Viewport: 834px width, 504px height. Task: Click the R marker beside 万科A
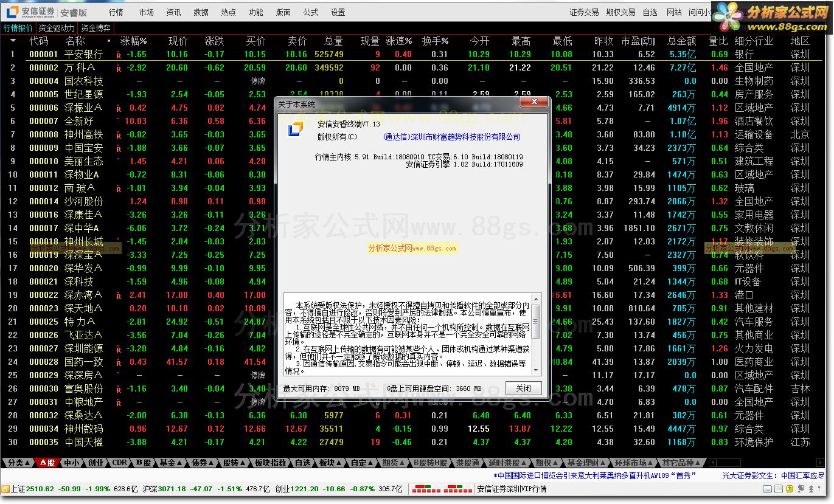pyautogui.click(x=119, y=68)
